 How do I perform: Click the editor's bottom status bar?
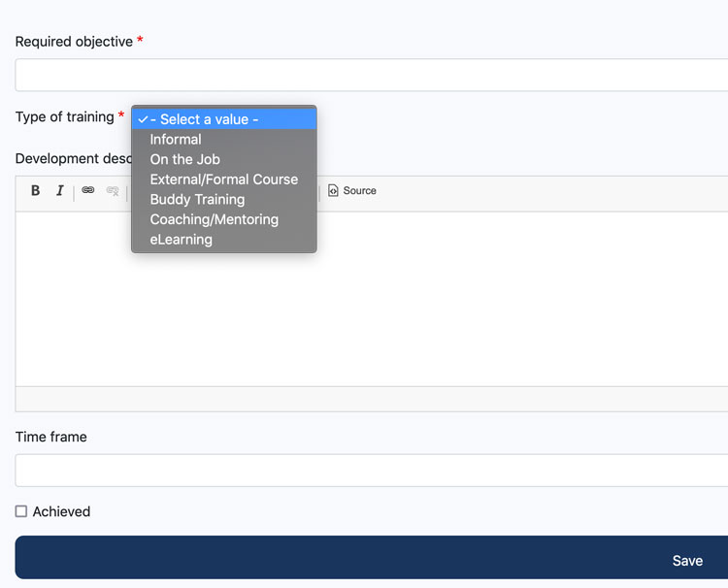point(369,399)
